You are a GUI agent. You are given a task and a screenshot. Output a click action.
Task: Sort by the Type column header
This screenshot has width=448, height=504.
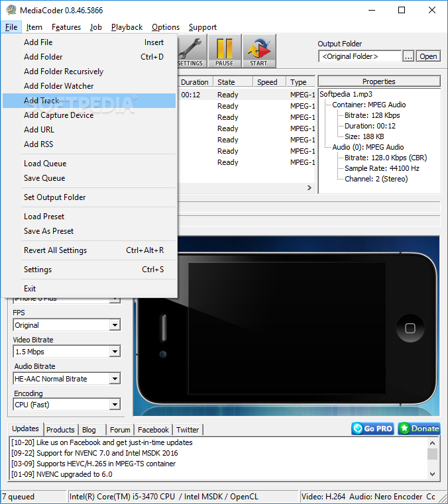[x=301, y=82]
